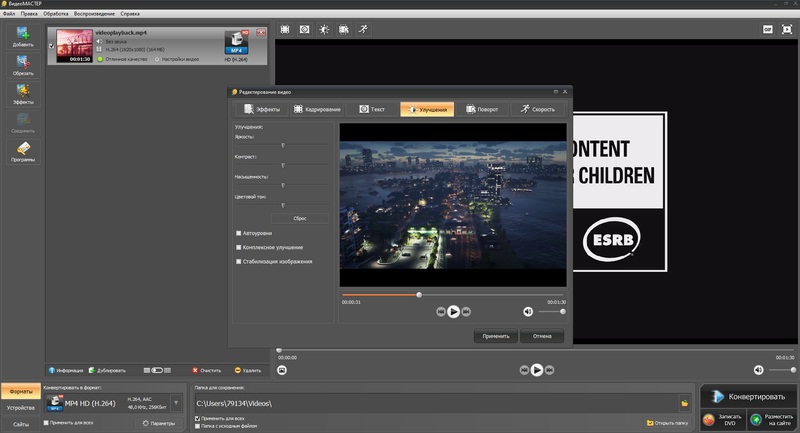Click the MP4 format icon in the file row

(x=236, y=43)
